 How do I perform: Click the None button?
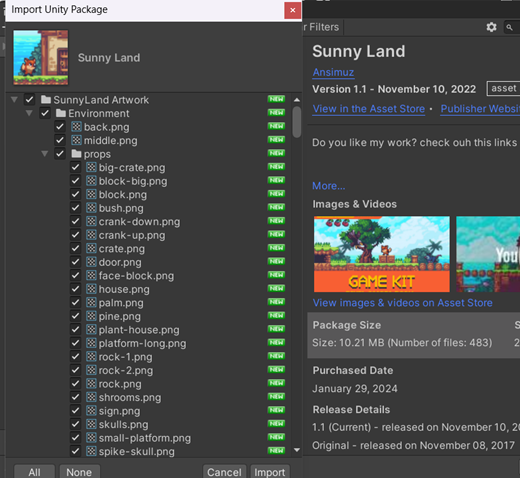pyautogui.click(x=79, y=472)
